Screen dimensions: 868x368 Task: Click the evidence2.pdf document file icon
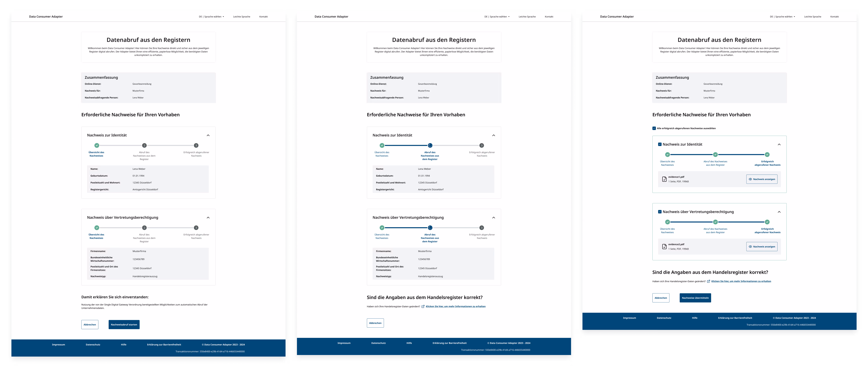click(x=664, y=247)
